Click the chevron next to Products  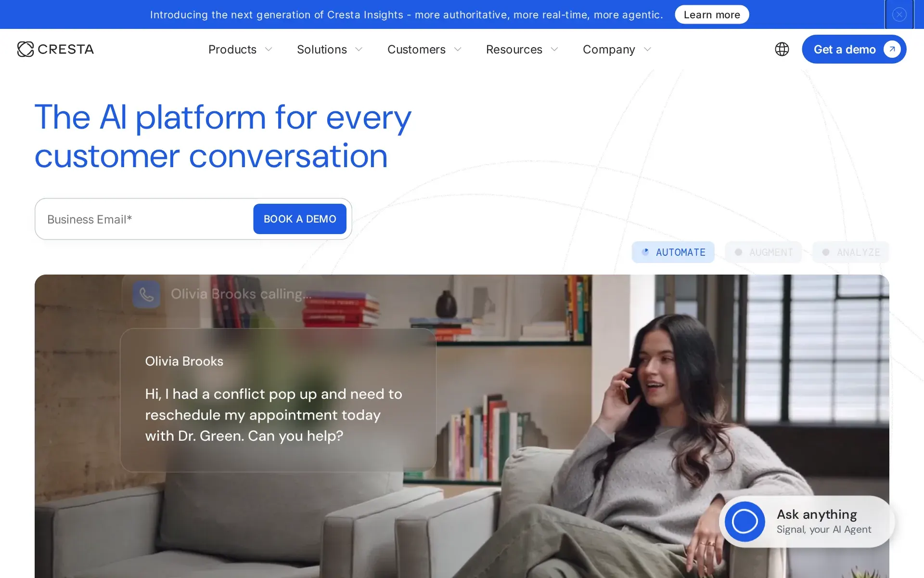tap(269, 49)
